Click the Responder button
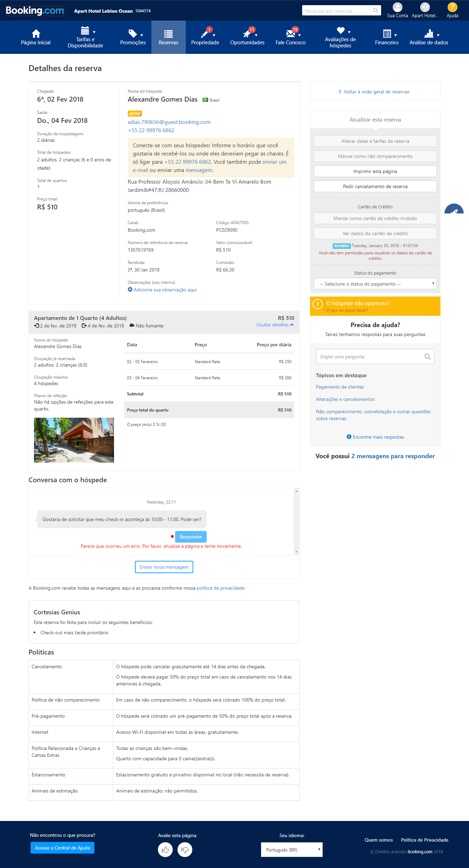Screen dimensions: 469x868 click(x=191, y=537)
